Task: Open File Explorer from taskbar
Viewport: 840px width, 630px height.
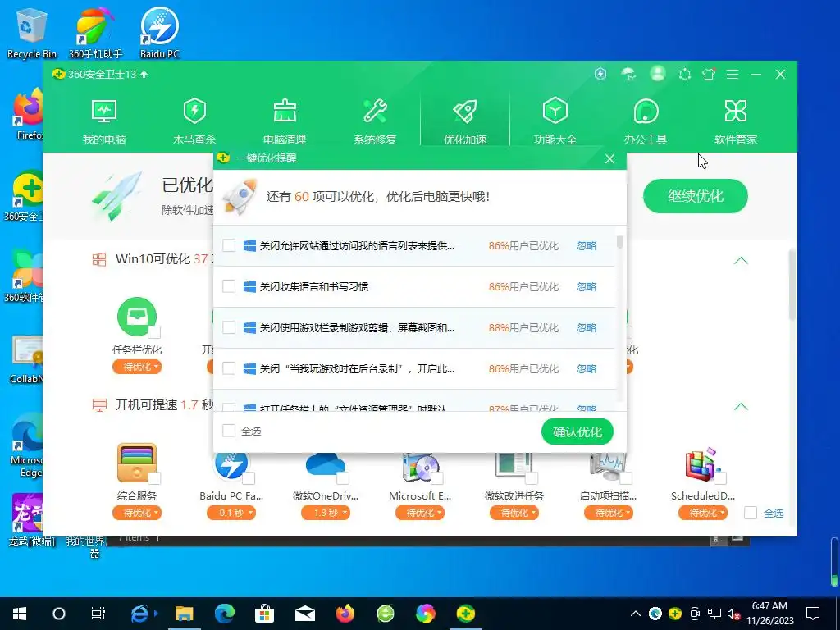Action: tap(184, 614)
